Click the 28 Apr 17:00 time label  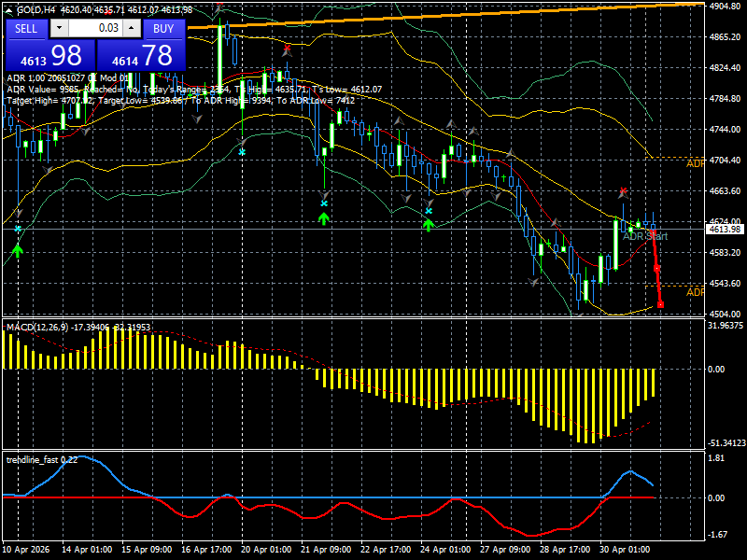565,549
